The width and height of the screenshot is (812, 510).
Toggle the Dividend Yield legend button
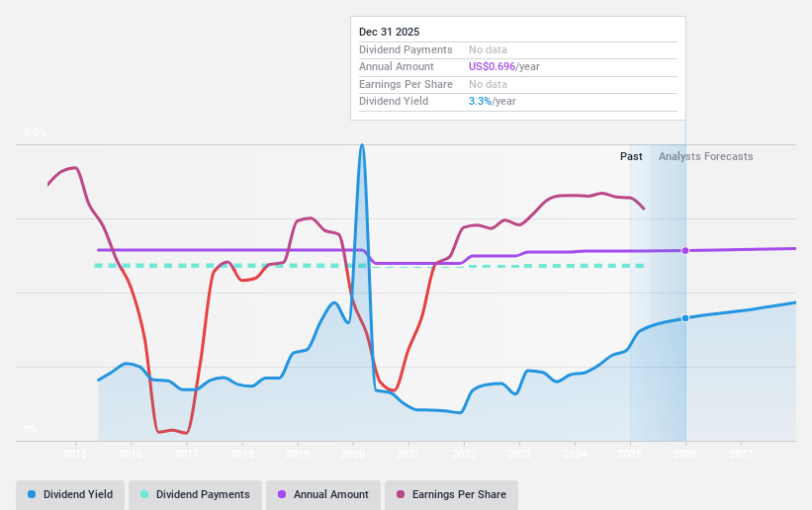(70, 494)
